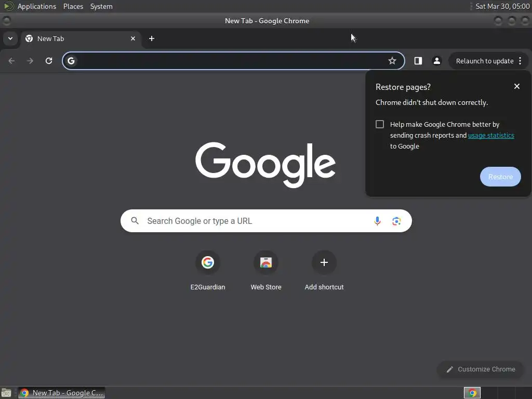Click the Google G icon in address bar
Screen dimensions: 532x399
tap(71, 61)
